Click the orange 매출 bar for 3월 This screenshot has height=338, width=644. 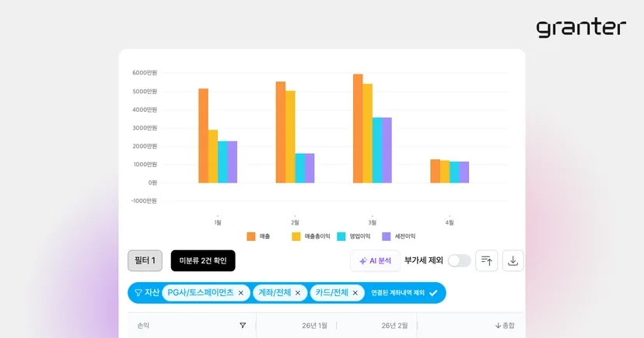[358, 128]
